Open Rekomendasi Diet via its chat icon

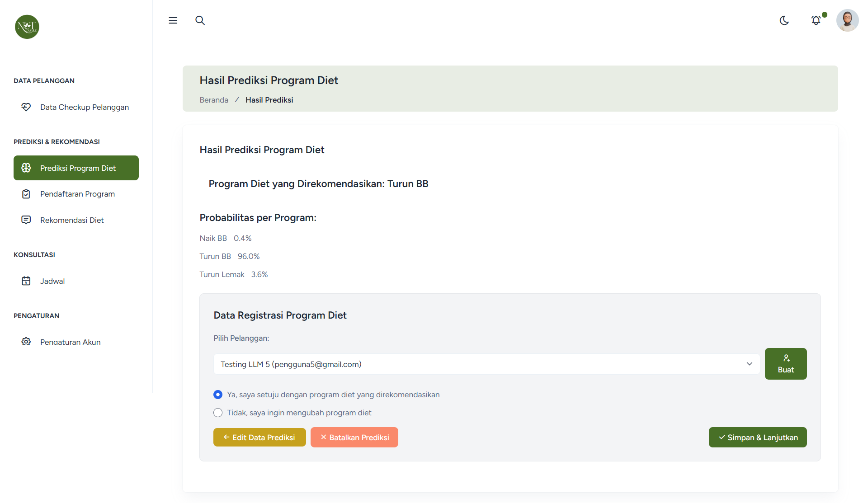pyautogui.click(x=26, y=220)
